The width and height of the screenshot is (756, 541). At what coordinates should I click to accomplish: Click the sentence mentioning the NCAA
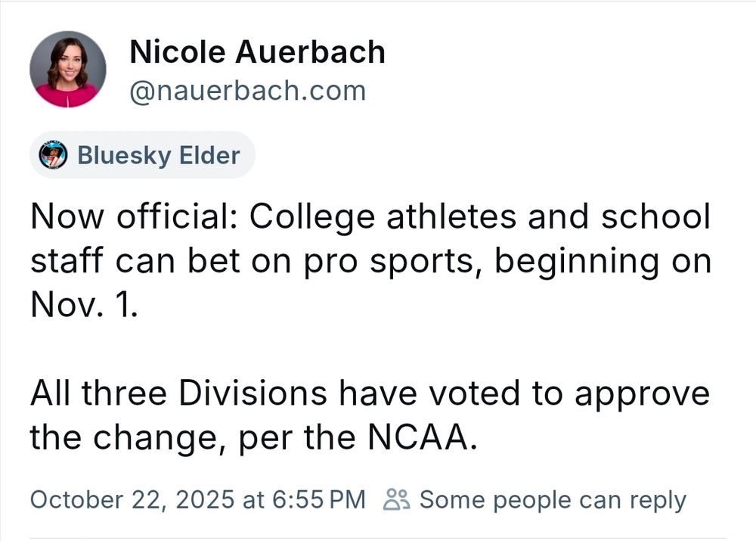[369, 414]
